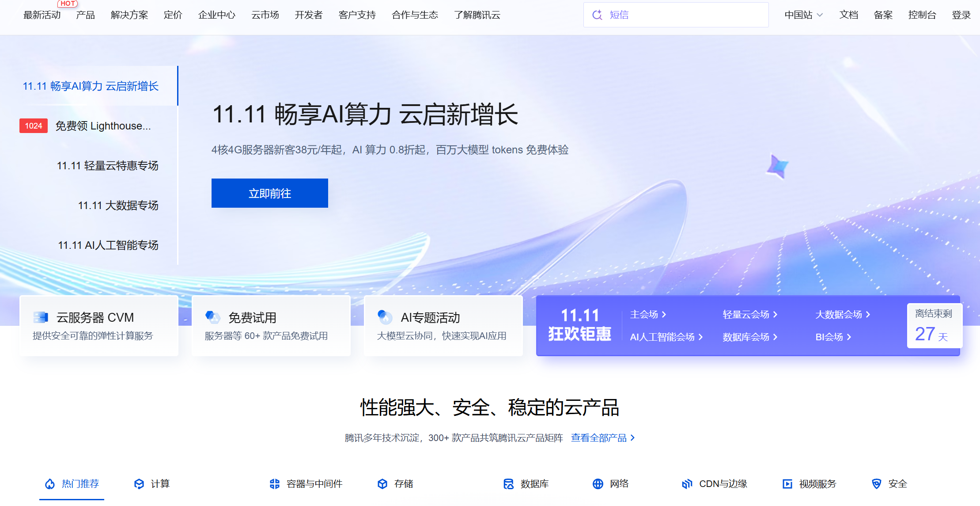Image resolution: width=980 pixels, height=506 pixels.
Task: Click the 容器与中间件 category icon
Action: click(275, 484)
